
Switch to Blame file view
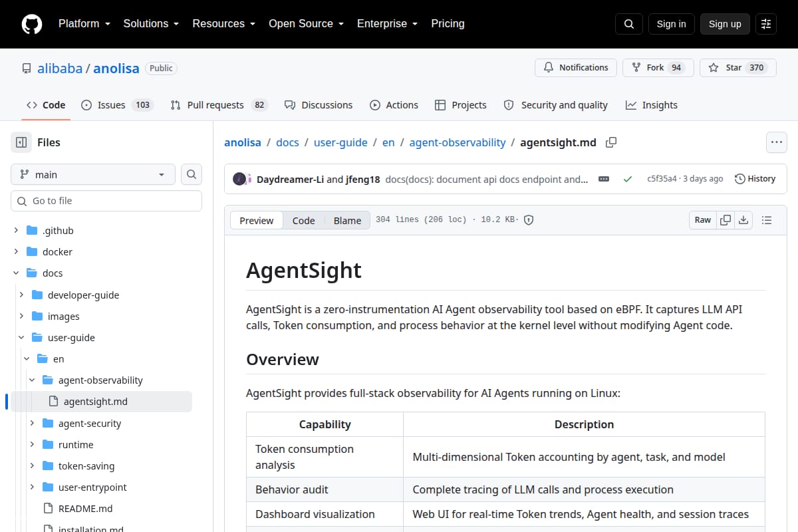click(x=347, y=221)
